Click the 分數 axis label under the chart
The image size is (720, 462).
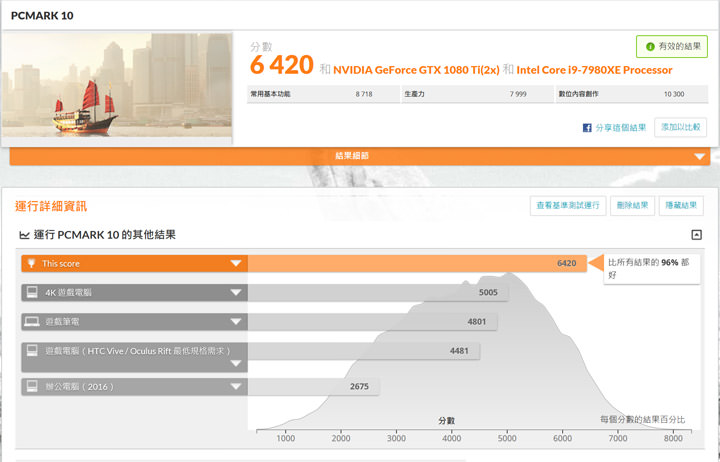(x=446, y=420)
